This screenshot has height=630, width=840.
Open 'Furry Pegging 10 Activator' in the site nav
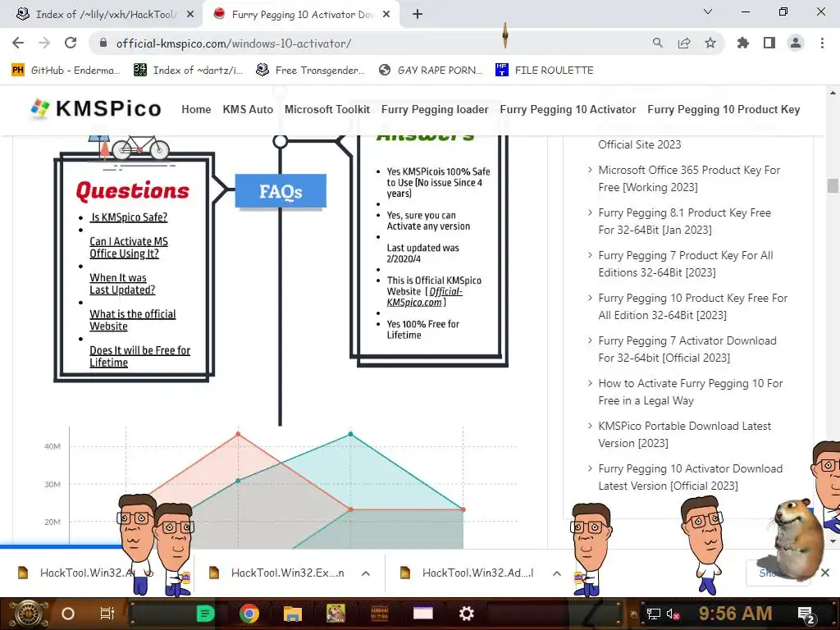pyautogui.click(x=568, y=109)
